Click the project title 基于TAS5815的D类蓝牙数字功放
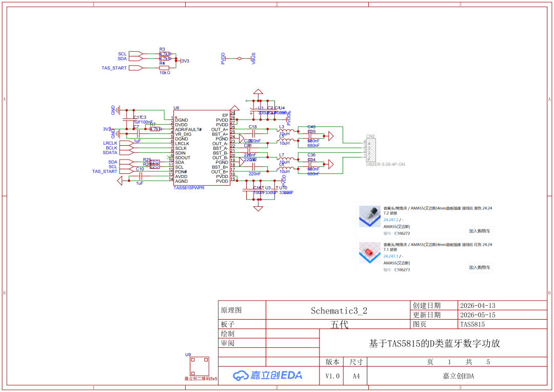 click(x=434, y=344)
